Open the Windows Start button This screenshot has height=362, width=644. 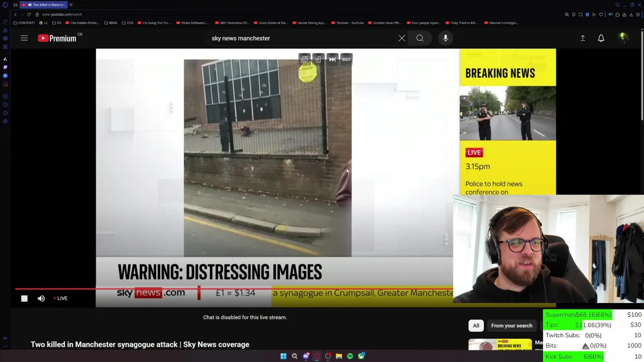coord(283,356)
